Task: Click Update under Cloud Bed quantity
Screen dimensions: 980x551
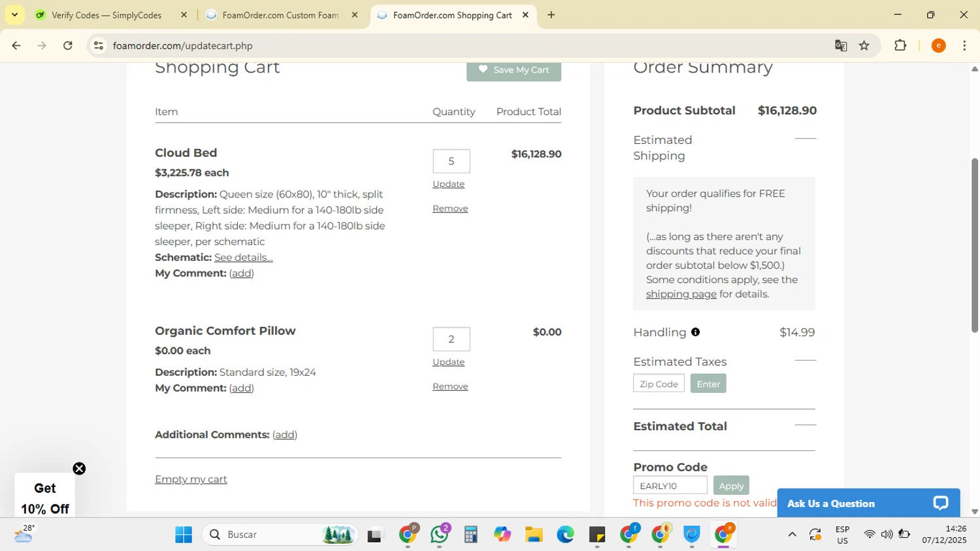Action: point(448,184)
